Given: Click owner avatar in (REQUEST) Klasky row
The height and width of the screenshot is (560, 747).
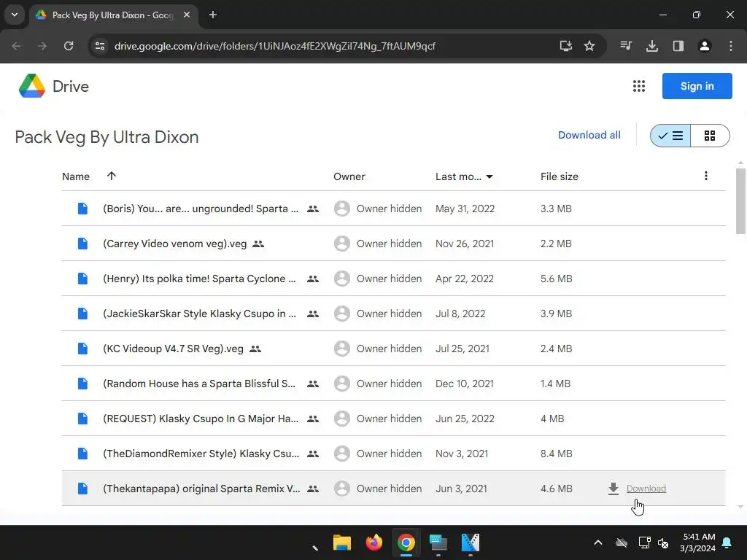Looking at the screenshot, I should click(341, 419).
